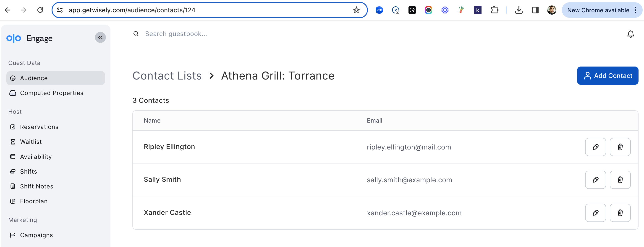The height and width of the screenshot is (247, 644).
Task: Open the blue starburst extension
Action: tap(445, 10)
